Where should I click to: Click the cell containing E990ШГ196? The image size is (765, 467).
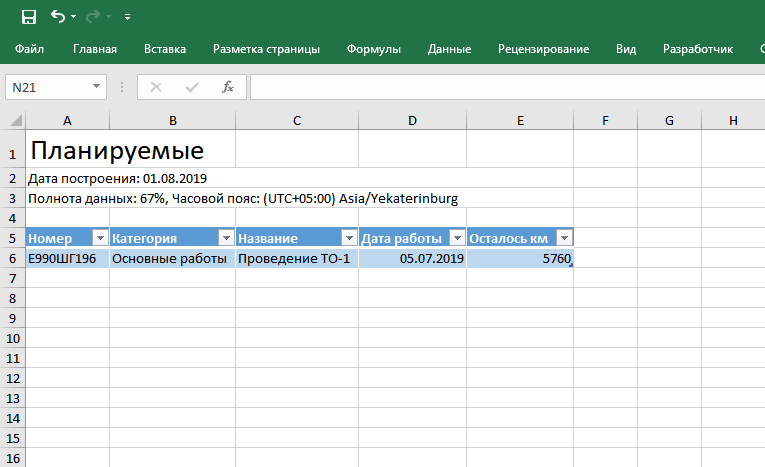[x=67, y=258]
